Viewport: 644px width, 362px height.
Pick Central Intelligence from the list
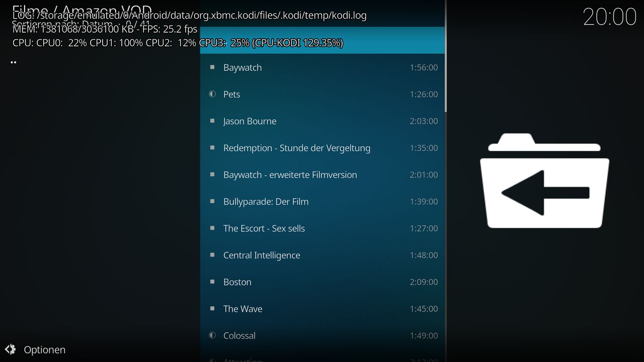[262, 255]
